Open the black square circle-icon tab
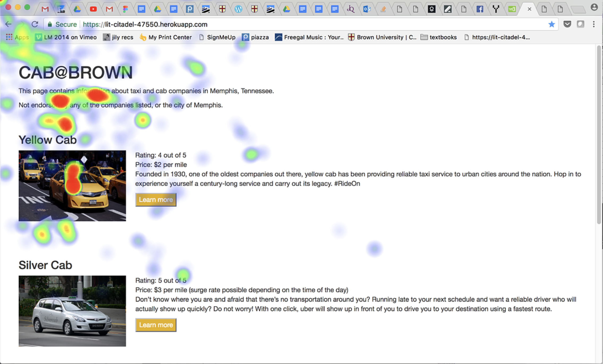This screenshot has width=603, height=364. pos(432,9)
